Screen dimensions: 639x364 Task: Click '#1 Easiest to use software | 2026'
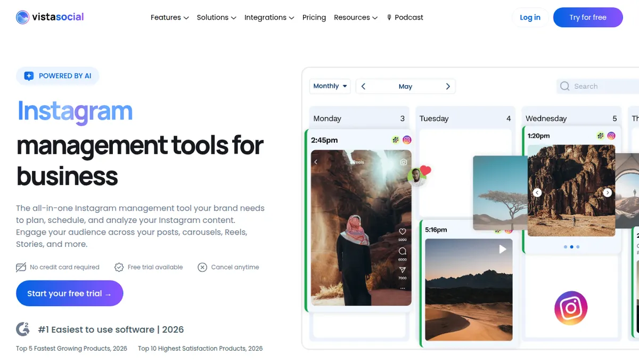111,329
